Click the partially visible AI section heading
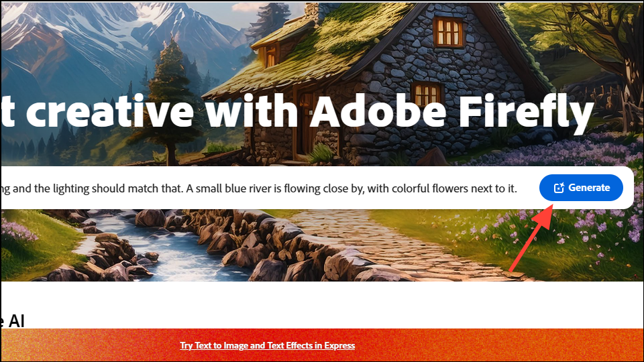The width and height of the screenshot is (644, 362). click(12, 320)
